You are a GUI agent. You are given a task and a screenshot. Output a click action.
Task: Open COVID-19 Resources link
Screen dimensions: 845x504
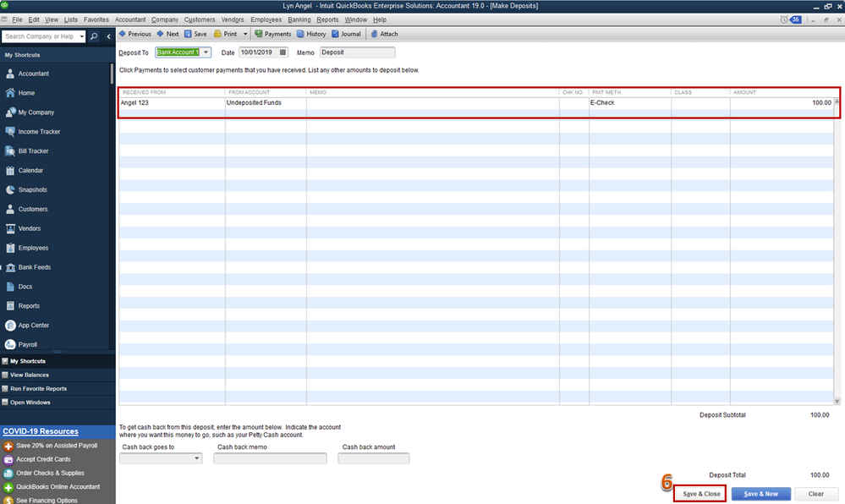click(41, 431)
